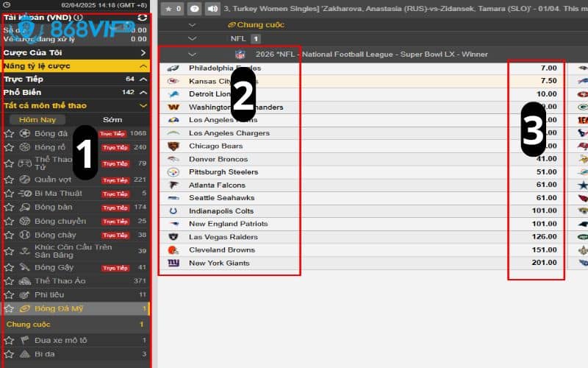The width and height of the screenshot is (588, 368).
Task: Switch to the Sớm tab
Action: (112, 120)
